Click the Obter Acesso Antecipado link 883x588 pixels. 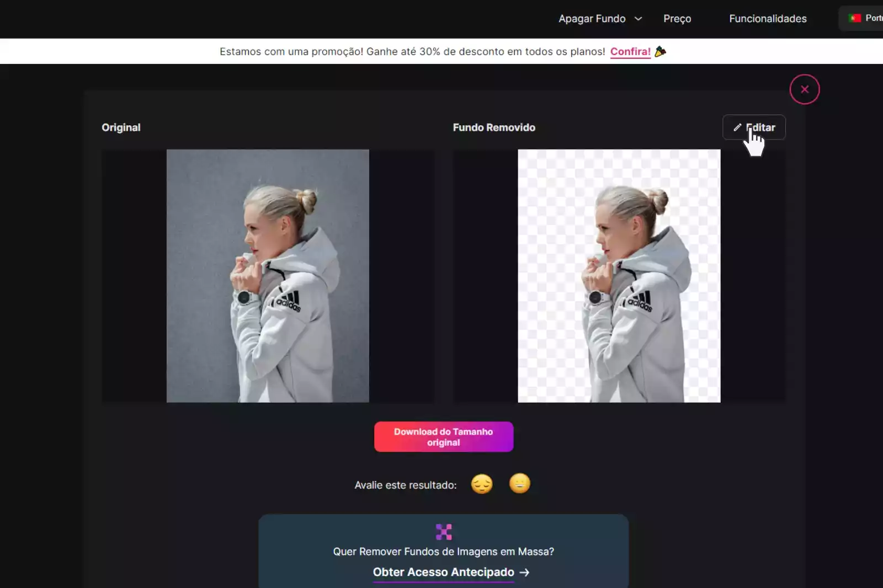pyautogui.click(x=443, y=572)
